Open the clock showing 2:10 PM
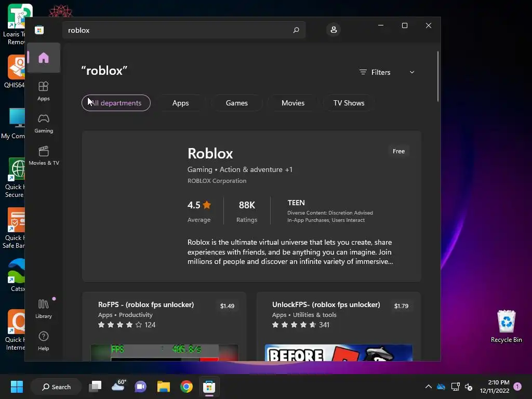 [x=495, y=387]
